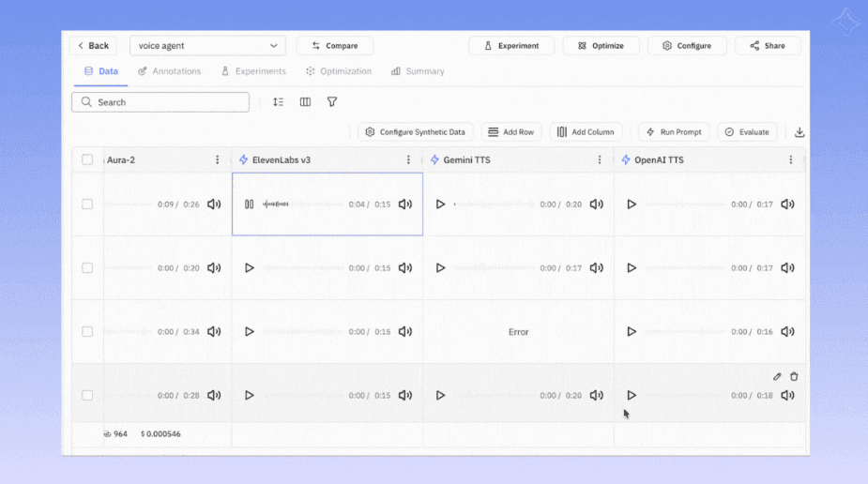Mute ElevenLabs v3 audio in second row
The image size is (868, 484).
coord(405,267)
